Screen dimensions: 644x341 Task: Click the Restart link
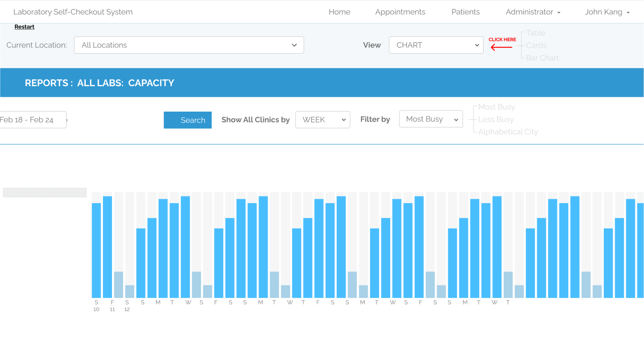pos(24,27)
